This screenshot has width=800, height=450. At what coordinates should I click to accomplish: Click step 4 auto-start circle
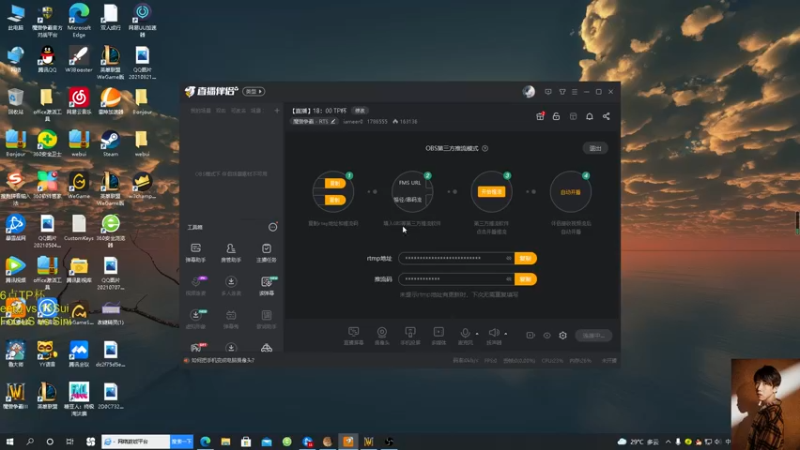point(570,192)
